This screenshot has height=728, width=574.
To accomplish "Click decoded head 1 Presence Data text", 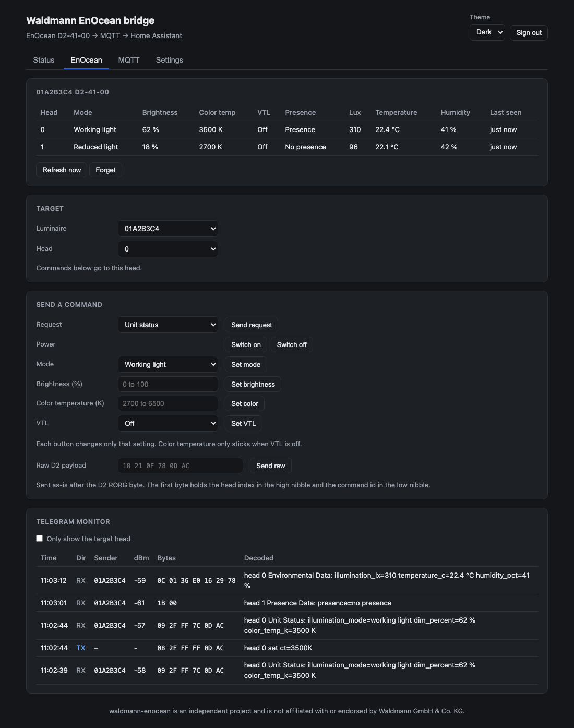I will click(x=318, y=603).
